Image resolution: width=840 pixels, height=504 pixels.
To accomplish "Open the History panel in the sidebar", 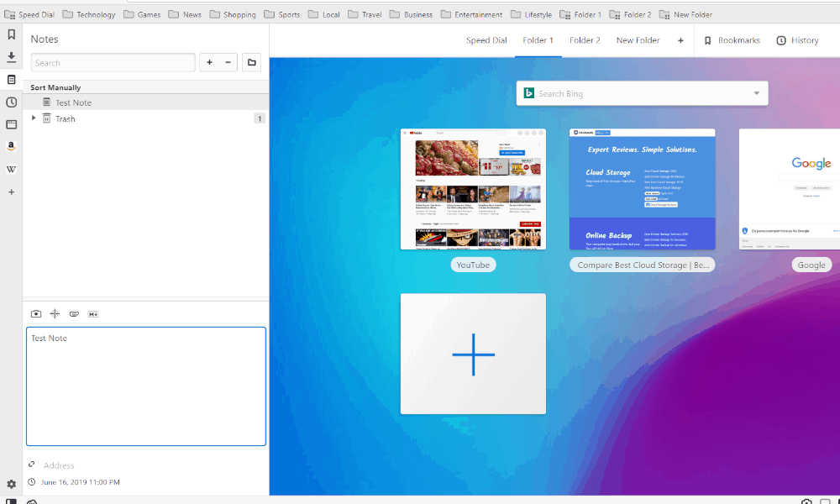I will pos(11,102).
